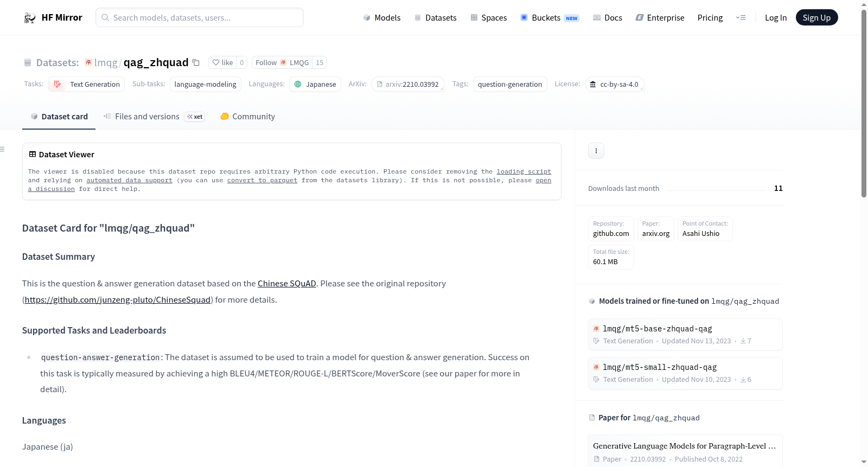Copy dataset name with the copy icon

(x=196, y=63)
